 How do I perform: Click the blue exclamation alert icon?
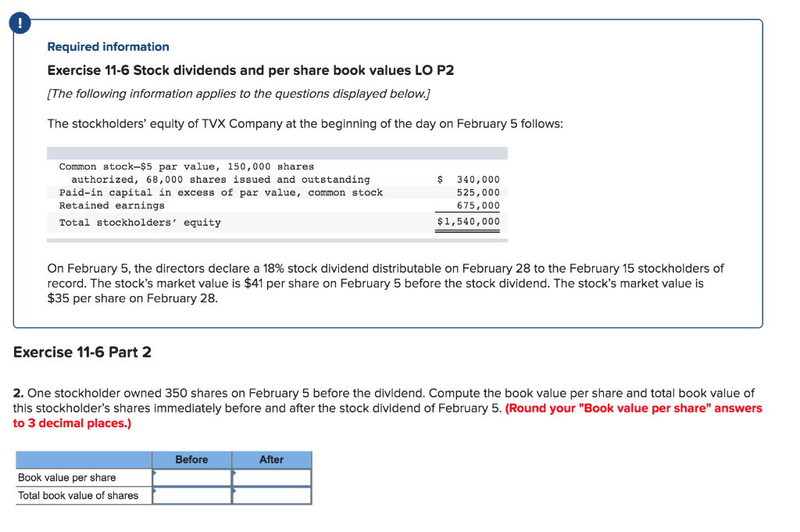point(19,23)
